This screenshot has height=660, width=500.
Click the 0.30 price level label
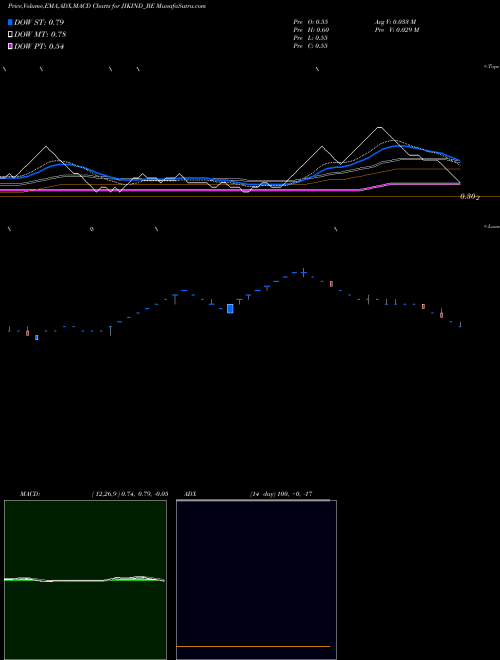[x=470, y=197]
